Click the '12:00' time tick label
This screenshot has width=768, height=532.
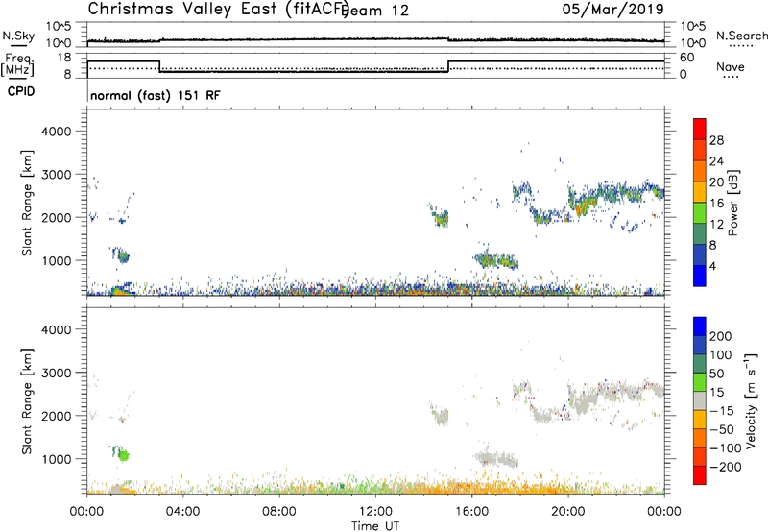(375, 512)
